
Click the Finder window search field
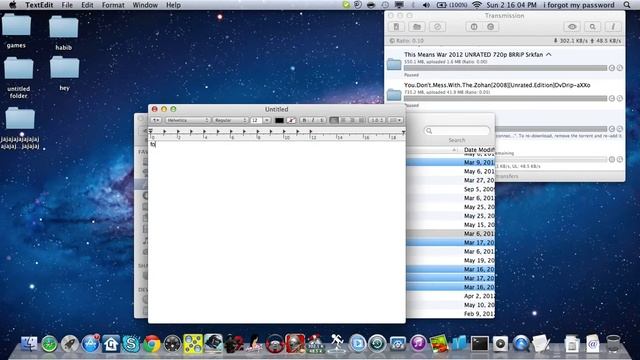(457, 131)
